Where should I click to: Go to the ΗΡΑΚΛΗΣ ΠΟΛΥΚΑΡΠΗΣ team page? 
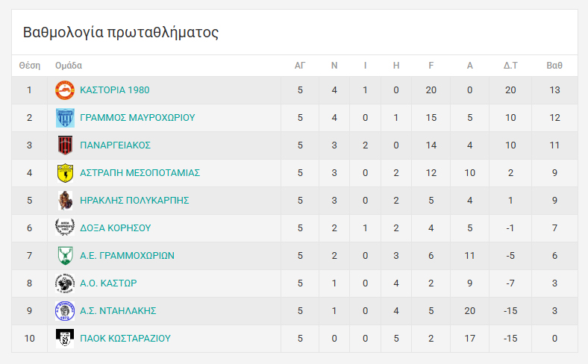[134, 201]
